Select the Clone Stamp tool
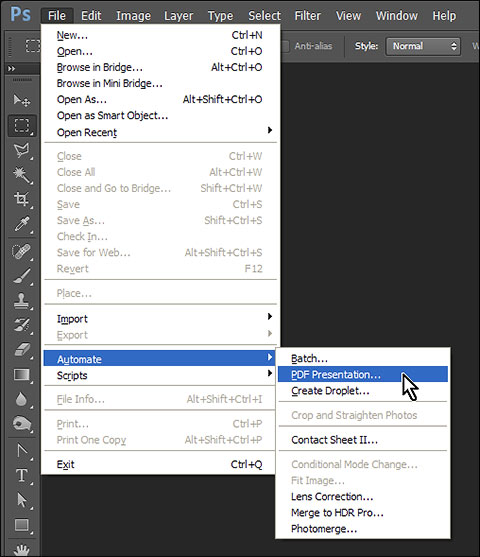 pyautogui.click(x=22, y=301)
